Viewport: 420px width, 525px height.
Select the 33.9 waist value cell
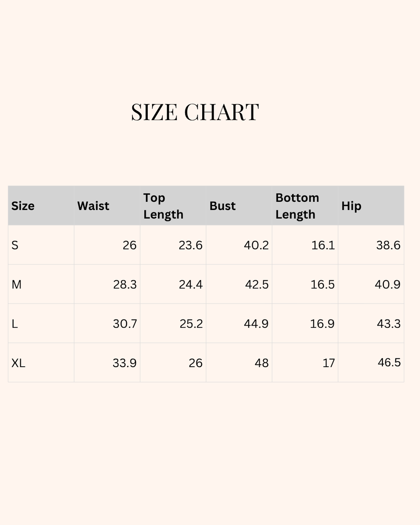click(x=125, y=363)
